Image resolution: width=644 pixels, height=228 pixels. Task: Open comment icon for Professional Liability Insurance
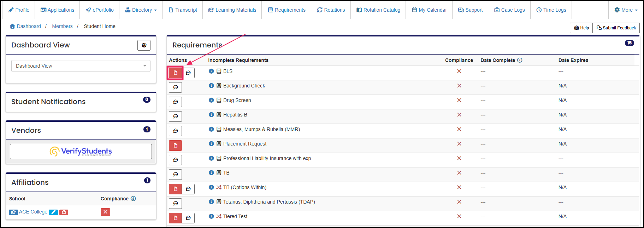[x=176, y=160]
